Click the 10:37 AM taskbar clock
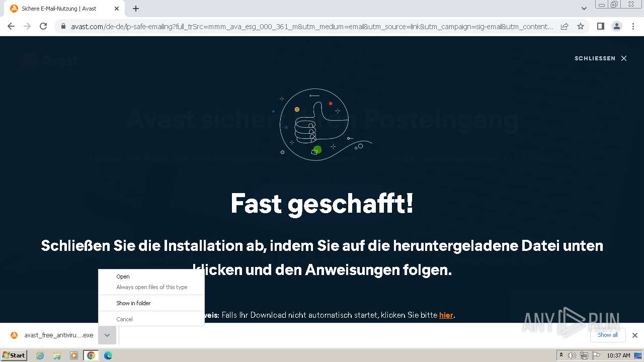This screenshot has width=644, height=362. [619, 355]
